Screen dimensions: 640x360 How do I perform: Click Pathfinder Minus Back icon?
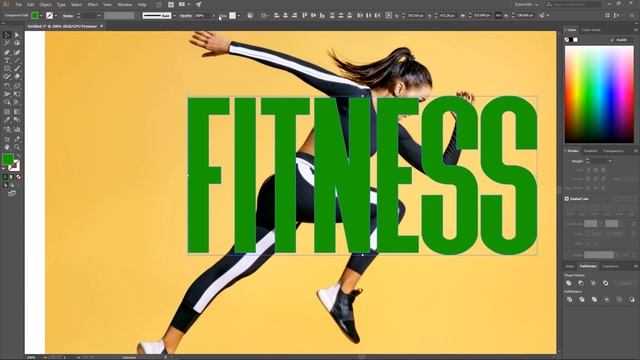tap(632, 300)
